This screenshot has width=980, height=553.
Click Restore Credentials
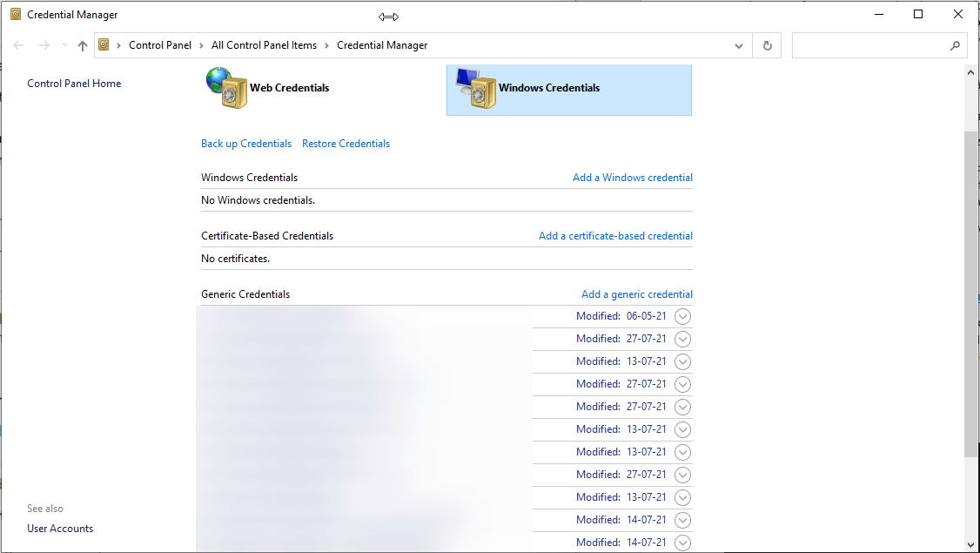click(346, 143)
